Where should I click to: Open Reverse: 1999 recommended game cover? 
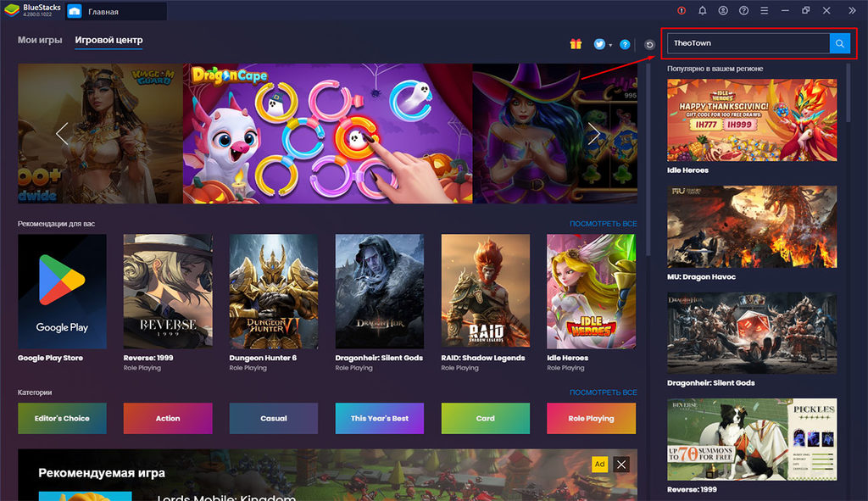168,291
